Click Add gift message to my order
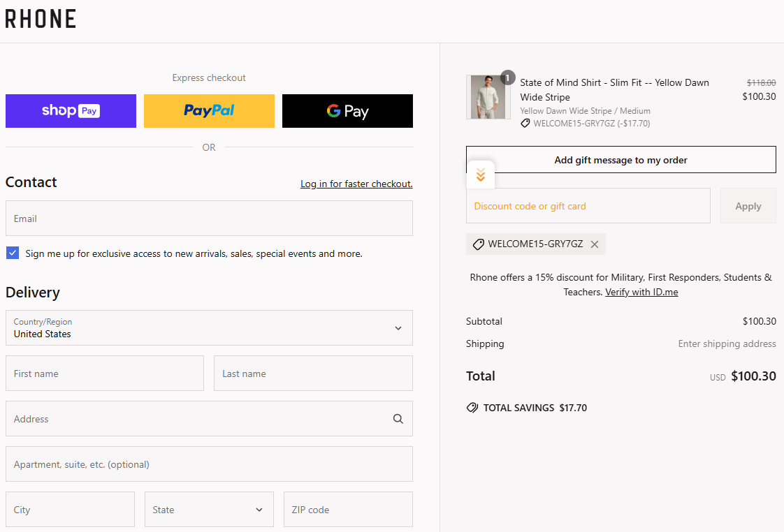784x532 pixels. pyautogui.click(x=620, y=160)
